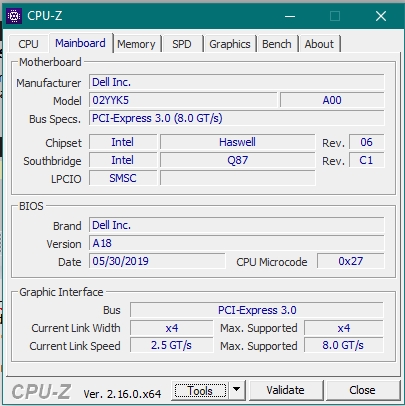Image resolution: width=405 pixels, height=406 pixels.
Task: Show the About tab
Action: click(319, 44)
